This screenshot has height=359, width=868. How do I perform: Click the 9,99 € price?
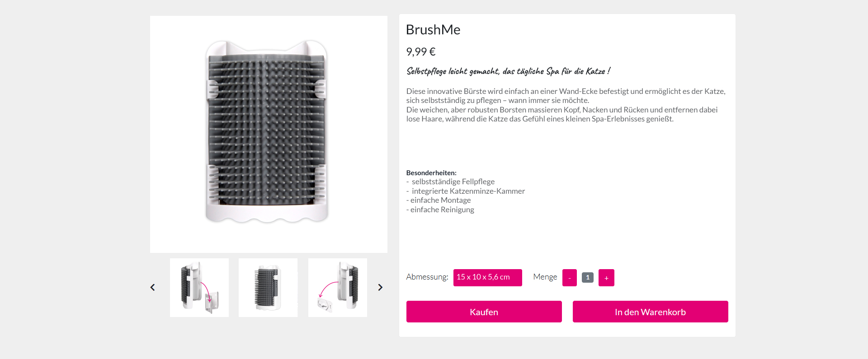[420, 52]
